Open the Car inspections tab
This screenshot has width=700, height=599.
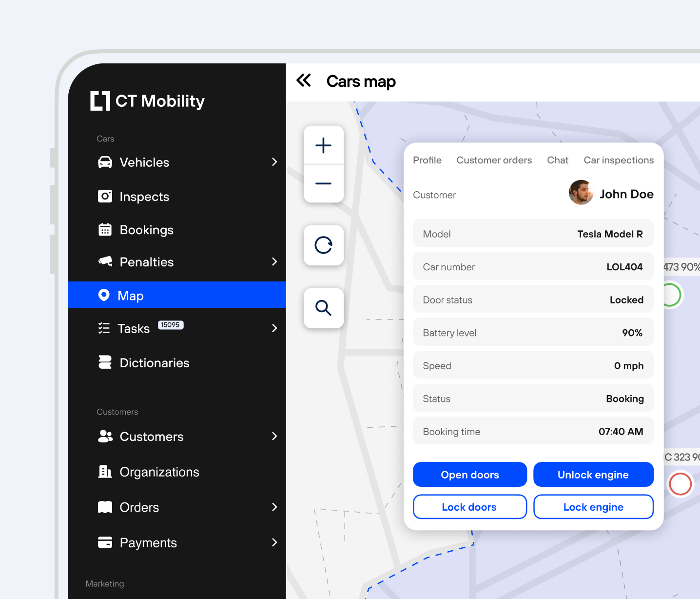click(619, 160)
